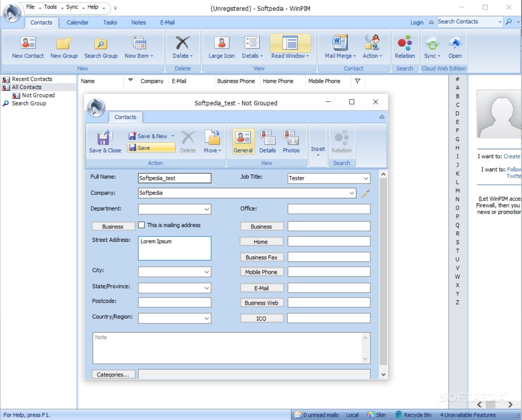Click Save & Close in contact dialog
522x420 pixels.
pyautogui.click(x=105, y=142)
